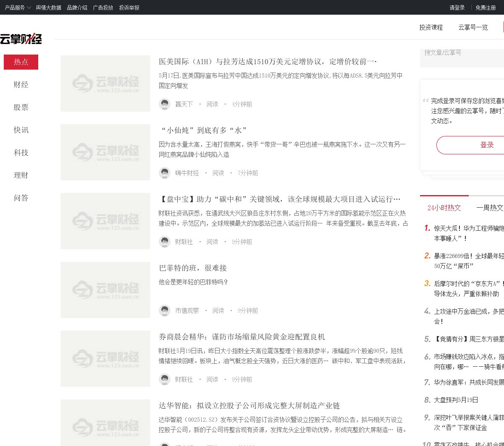
Task: Open the 舆情大数据 top menu link
Action: click(48, 8)
